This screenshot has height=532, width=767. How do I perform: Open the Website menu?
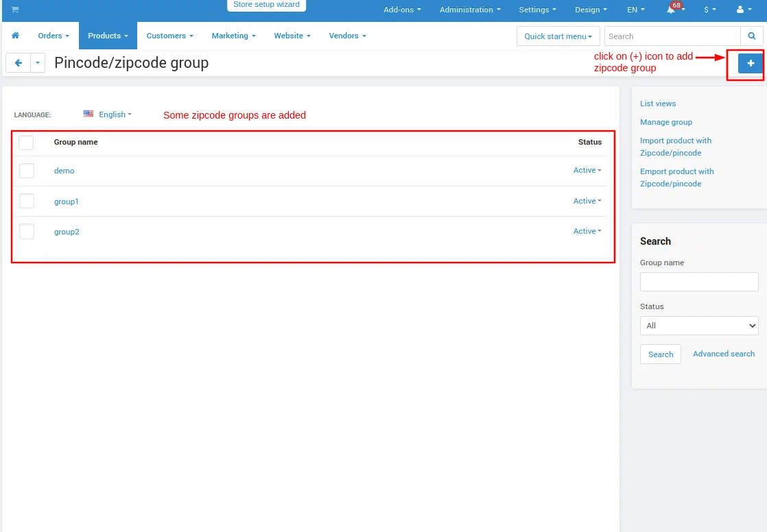pos(292,36)
